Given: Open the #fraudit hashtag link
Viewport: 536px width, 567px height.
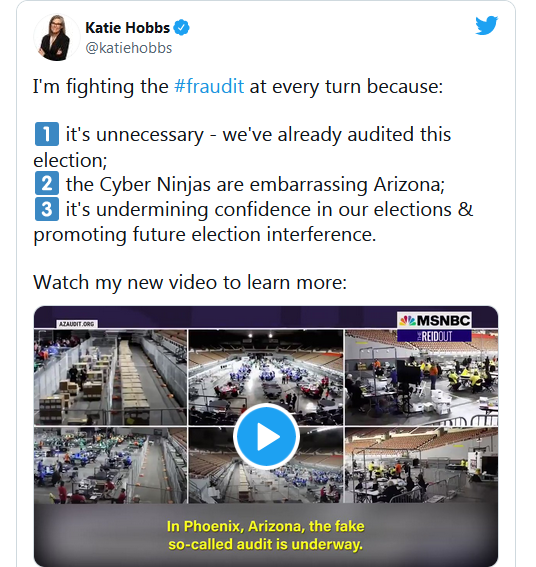Looking at the screenshot, I should coord(209,86).
